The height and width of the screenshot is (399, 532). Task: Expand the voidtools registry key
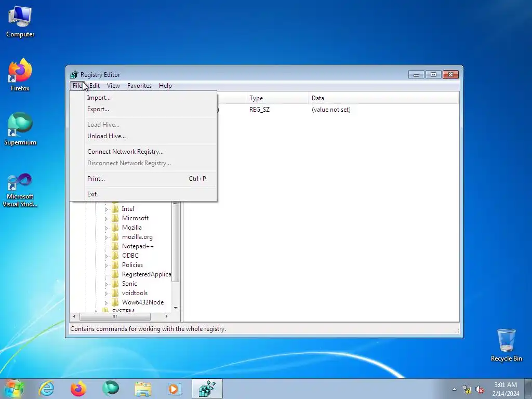106,294
